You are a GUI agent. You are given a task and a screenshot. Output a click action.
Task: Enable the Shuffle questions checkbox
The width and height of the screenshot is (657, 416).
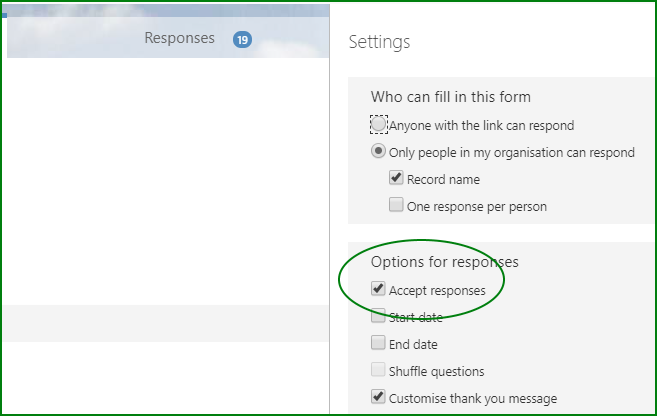[x=378, y=369]
